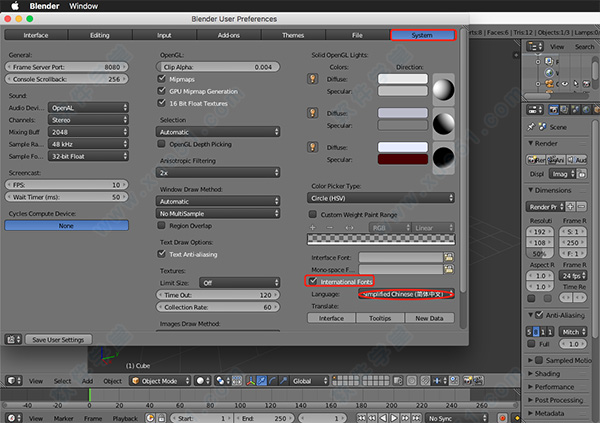This screenshot has width=600, height=423.
Task: Collapse the Render panel triangle
Action: pyautogui.click(x=530, y=143)
